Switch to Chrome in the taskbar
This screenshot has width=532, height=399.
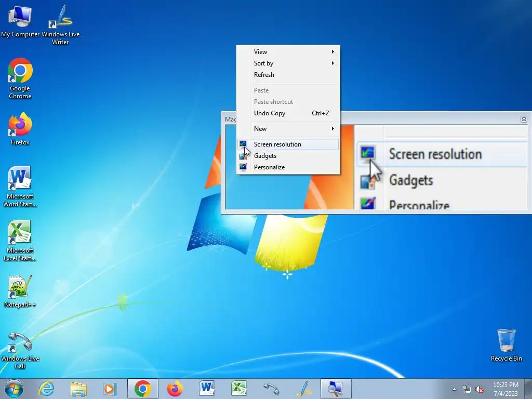pyautogui.click(x=142, y=389)
